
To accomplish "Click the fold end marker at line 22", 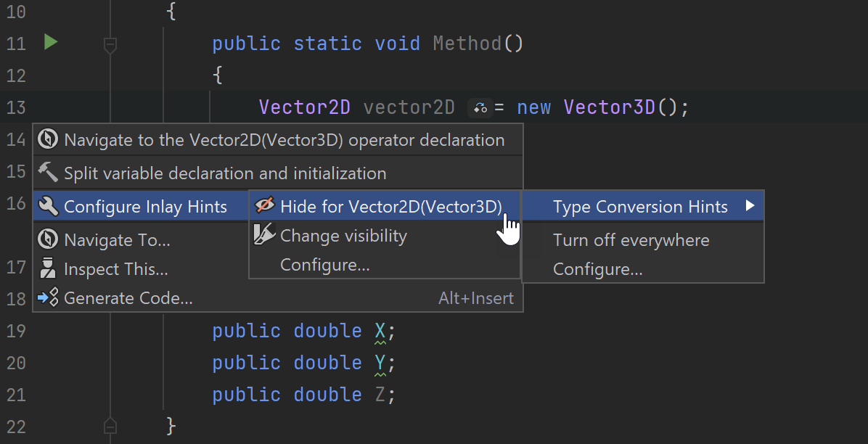I will click(110, 425).
